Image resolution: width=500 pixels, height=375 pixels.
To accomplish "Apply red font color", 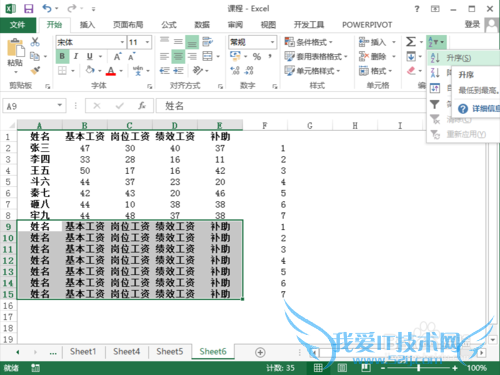I will pos(111,71).
